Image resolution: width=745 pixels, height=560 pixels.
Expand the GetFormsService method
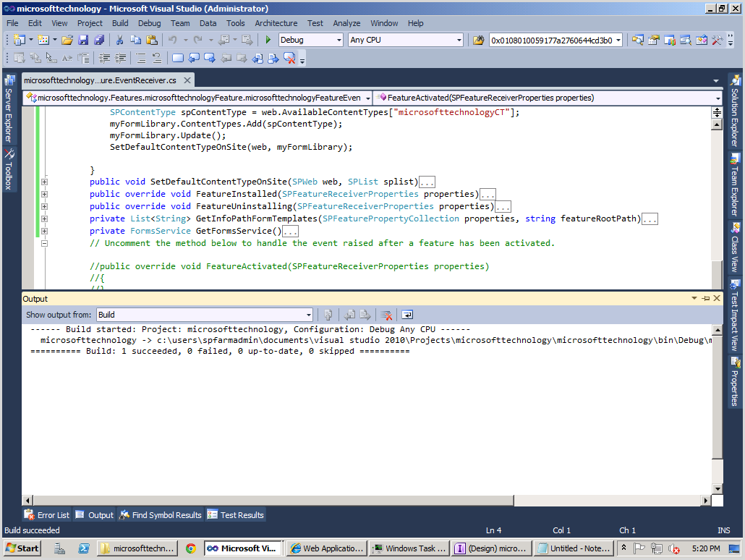[x=44, y=231]
